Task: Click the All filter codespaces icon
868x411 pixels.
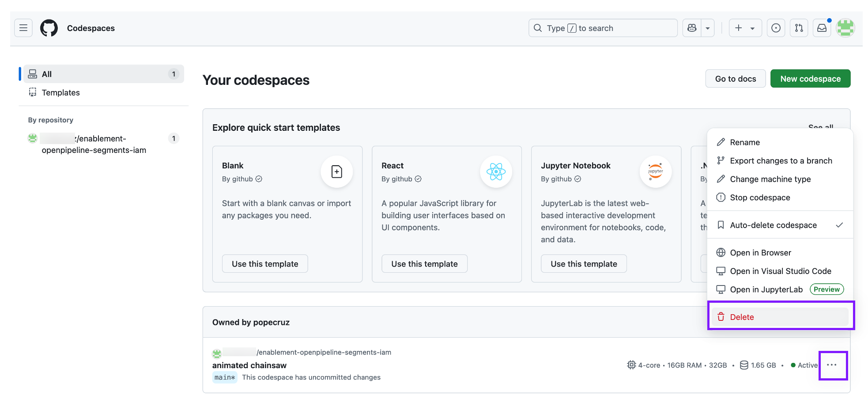Action: 33,74
